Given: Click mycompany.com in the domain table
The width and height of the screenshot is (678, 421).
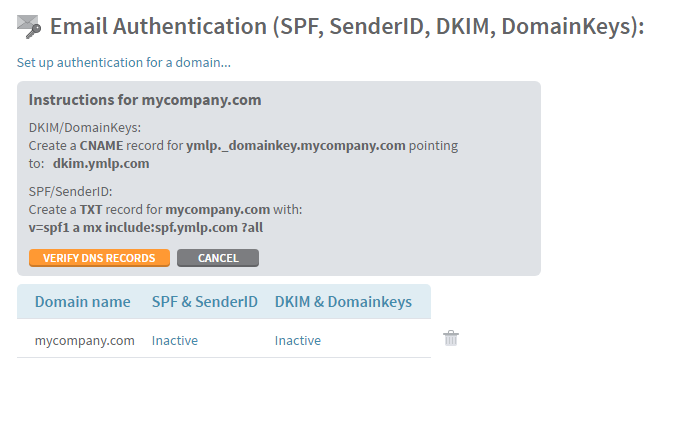Looking at the screenshot, I should pyautogui.click(x=85, y=341).
